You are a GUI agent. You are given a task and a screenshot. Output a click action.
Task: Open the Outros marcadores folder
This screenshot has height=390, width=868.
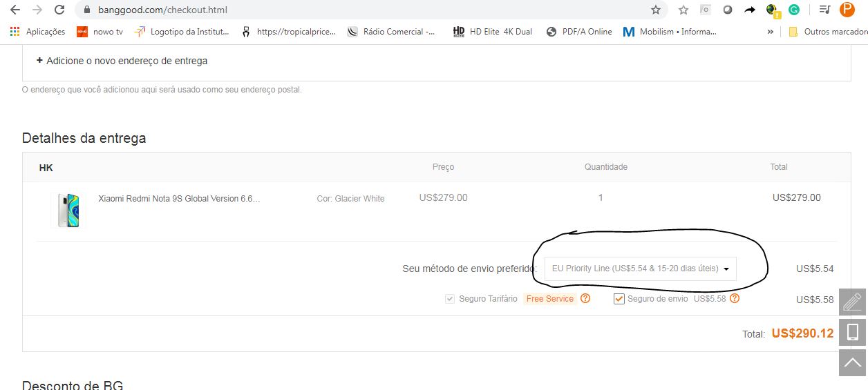click(x=828, y=31)
